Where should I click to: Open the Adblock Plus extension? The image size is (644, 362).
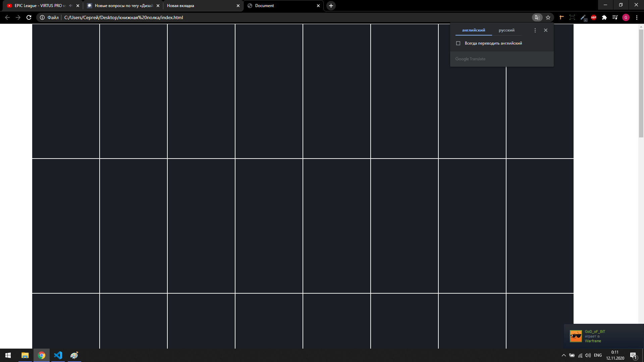(x=594, y=17)
